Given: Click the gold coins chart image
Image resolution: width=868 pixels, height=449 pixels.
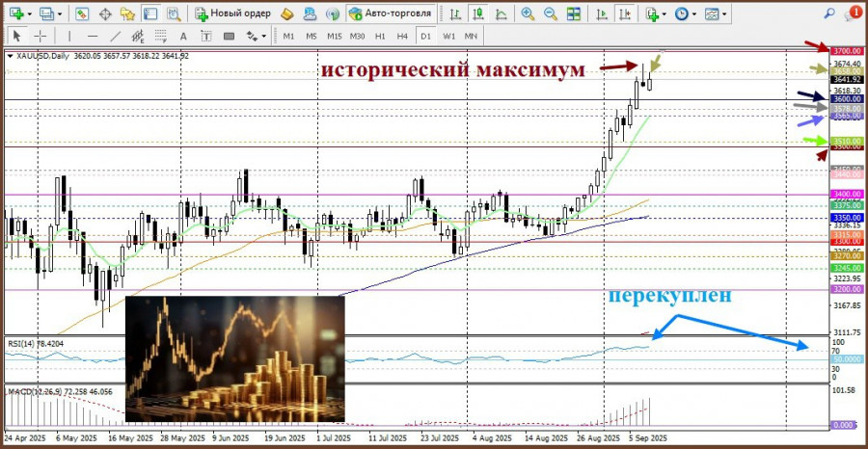Looking at the screenshot, I should pyautogui.click(x=234, y=358).
